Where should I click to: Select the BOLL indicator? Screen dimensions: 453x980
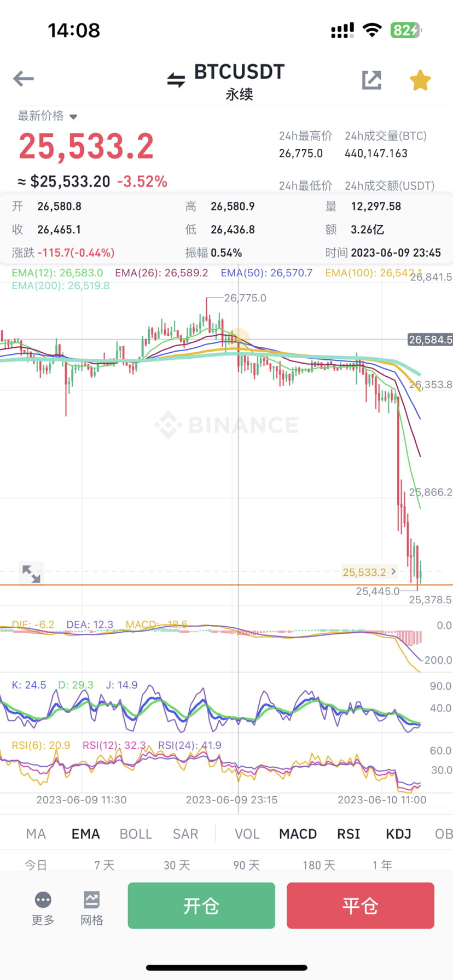coord(136,834)
